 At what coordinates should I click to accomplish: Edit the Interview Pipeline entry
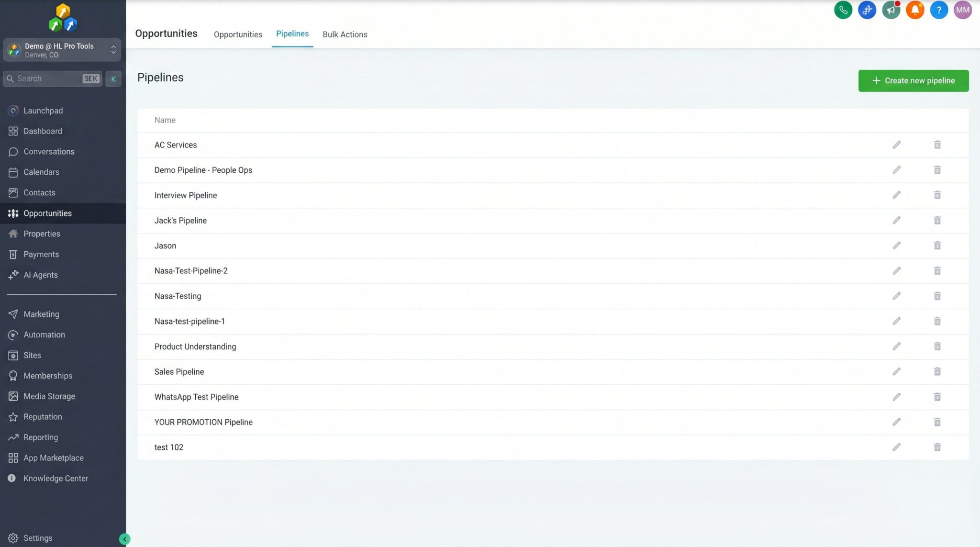896,195
